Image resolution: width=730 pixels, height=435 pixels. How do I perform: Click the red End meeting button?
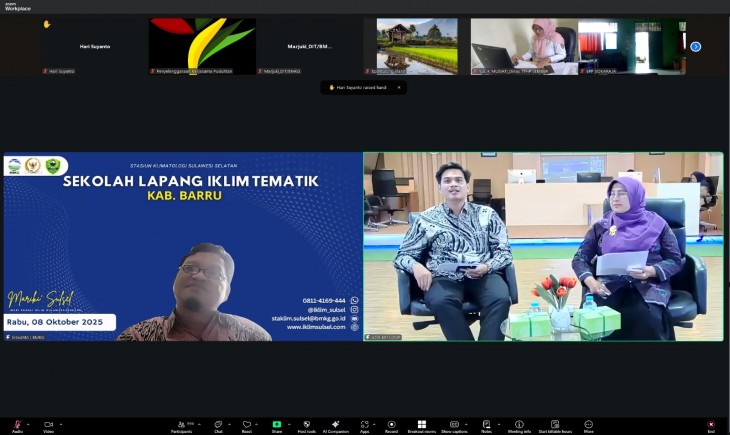pyautogui.click(x=711, y=425)
